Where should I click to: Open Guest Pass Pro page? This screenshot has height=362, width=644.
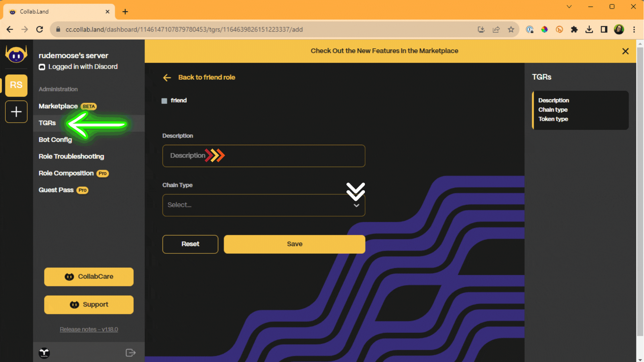[63, 190]
